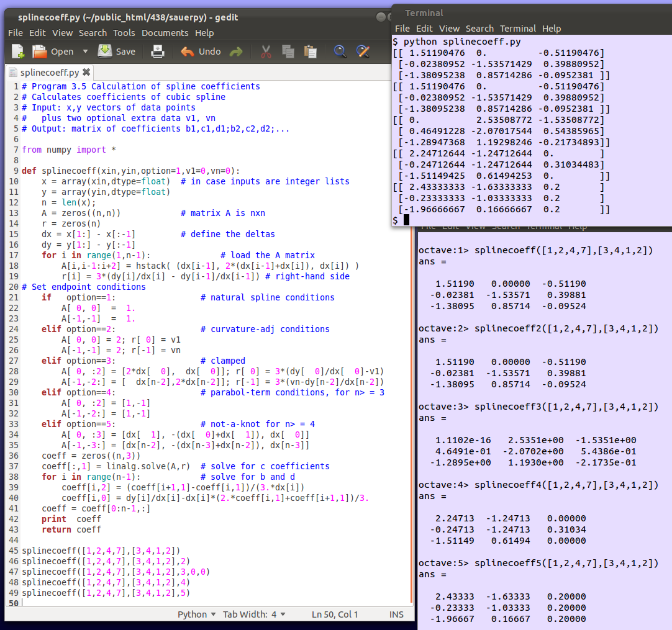This screenshot has height=630, width=672.
Task: Click 'octave:3>' splinecoeff3 command line
Action: point(538,407)
